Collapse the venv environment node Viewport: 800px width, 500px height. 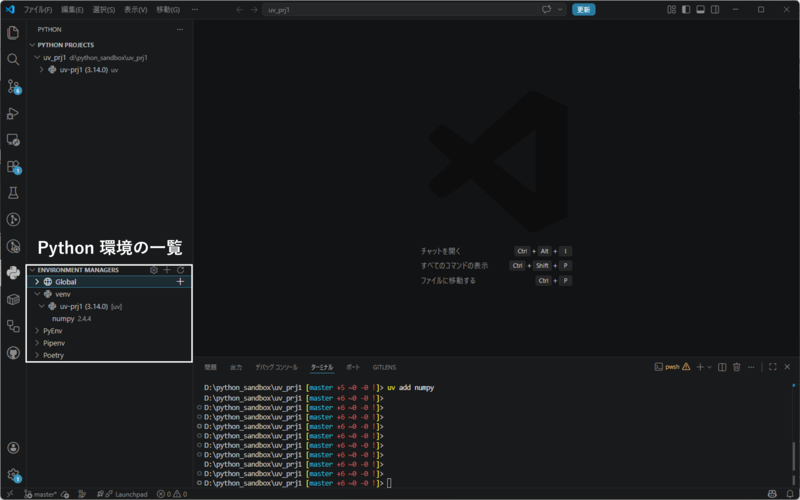(37, 294)
